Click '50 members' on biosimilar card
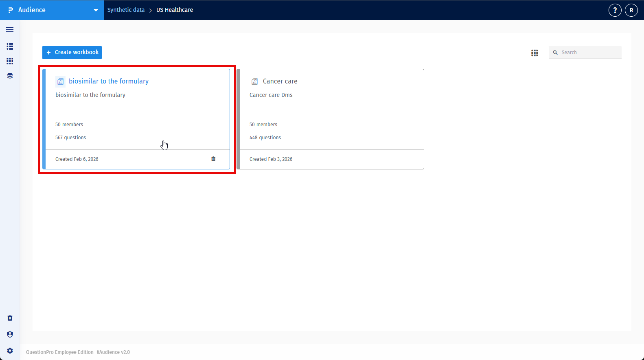 [69, 125]
